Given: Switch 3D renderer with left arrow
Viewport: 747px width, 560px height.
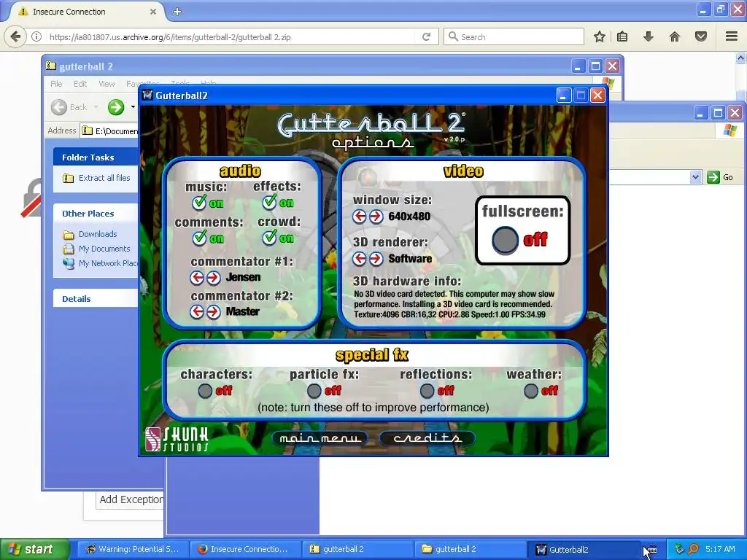Looking at the screenshot, I should [360, 259].
